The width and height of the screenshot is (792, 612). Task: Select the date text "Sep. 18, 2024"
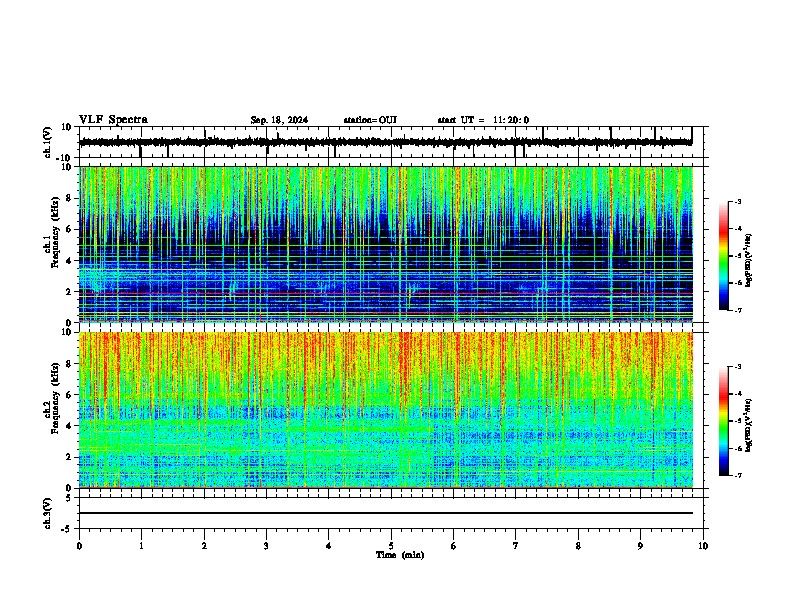pyautogui.click(x=279, y=120)
